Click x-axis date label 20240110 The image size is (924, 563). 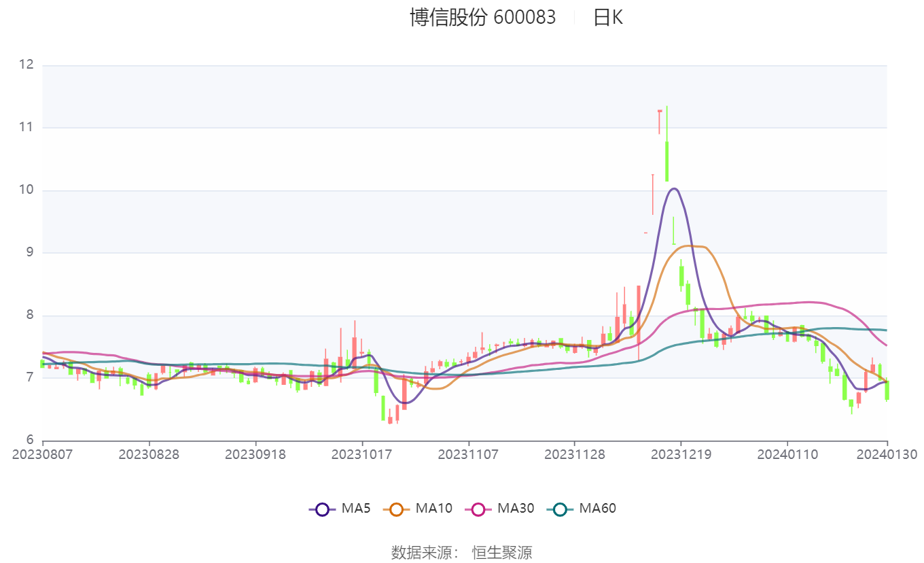pos(787,454)
